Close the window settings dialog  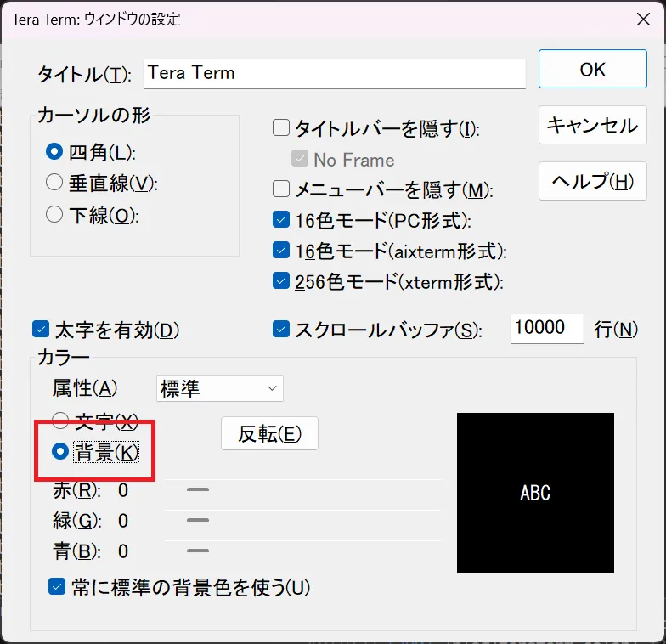pyautogui.click(x=643, y=19)
